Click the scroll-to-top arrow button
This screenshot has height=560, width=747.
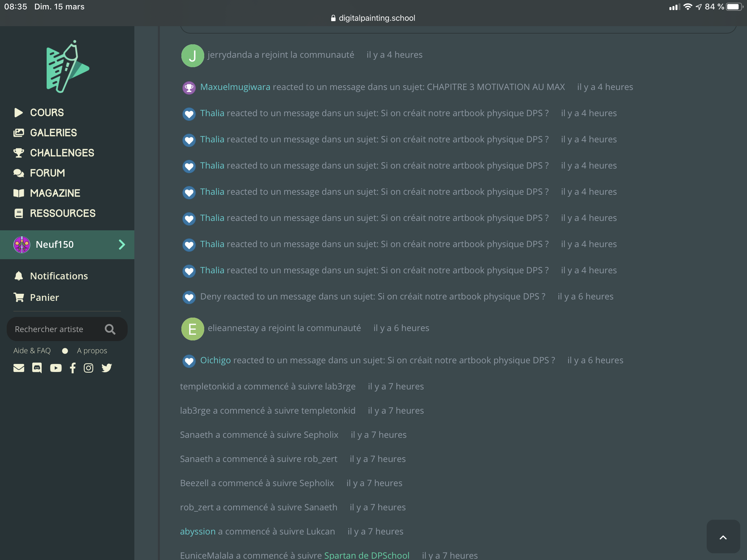[x=723, y=537]
